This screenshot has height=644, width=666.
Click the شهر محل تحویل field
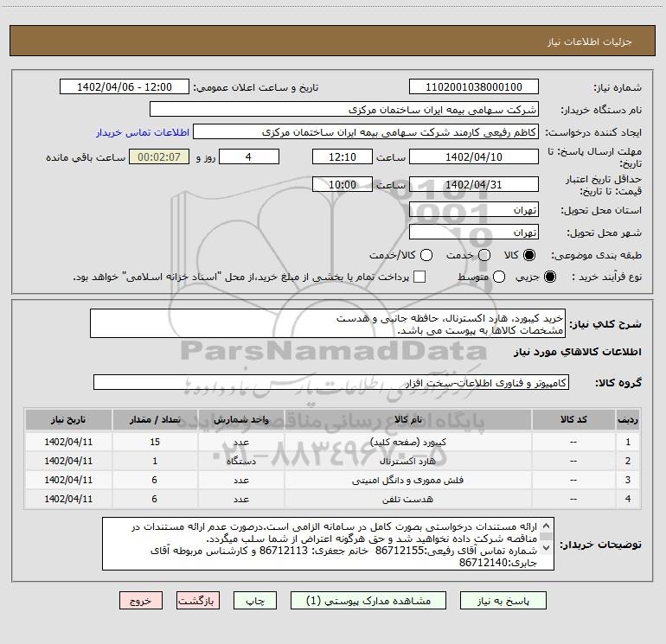(474, 232)
